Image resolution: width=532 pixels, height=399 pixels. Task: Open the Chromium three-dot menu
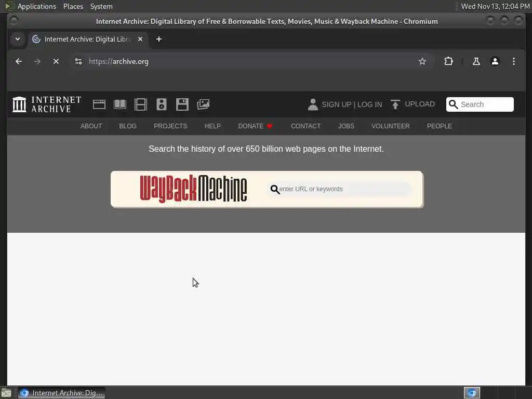click(x=514, y=61)
